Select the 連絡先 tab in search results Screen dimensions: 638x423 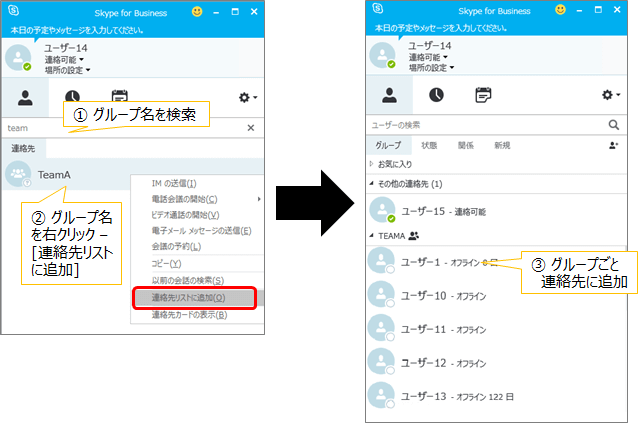click(23, 148)
